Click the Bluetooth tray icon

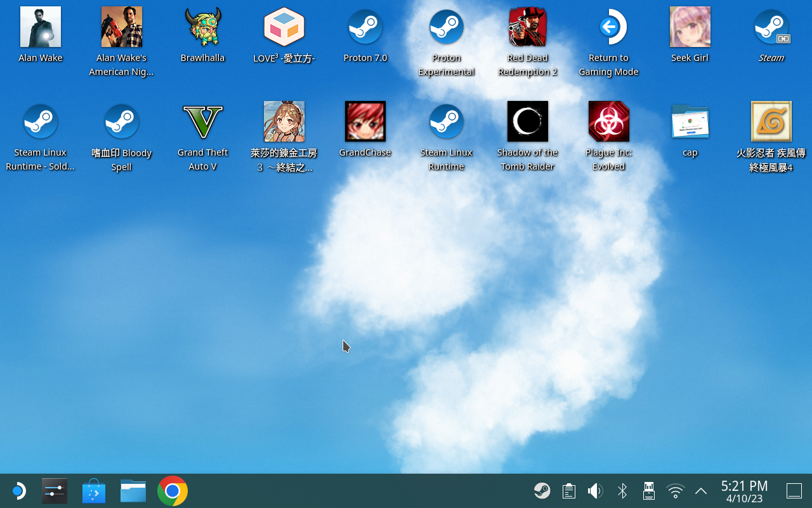[622, 491]
